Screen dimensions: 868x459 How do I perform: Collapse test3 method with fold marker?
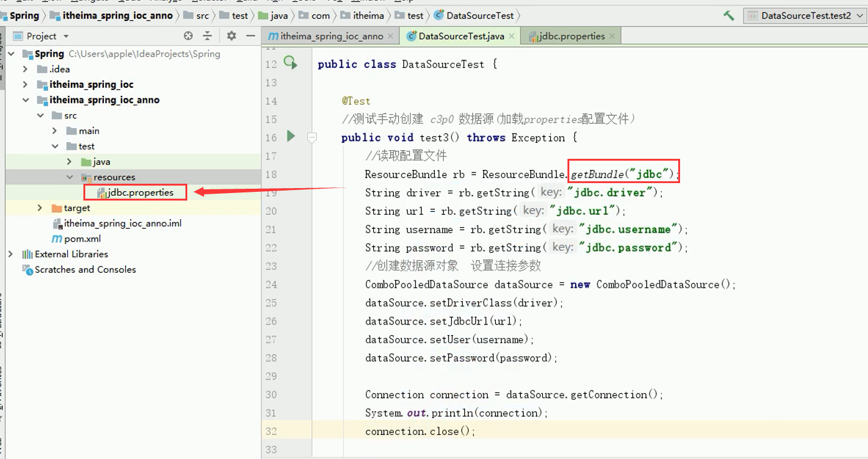pyautogui.click(x=312, y=138)
